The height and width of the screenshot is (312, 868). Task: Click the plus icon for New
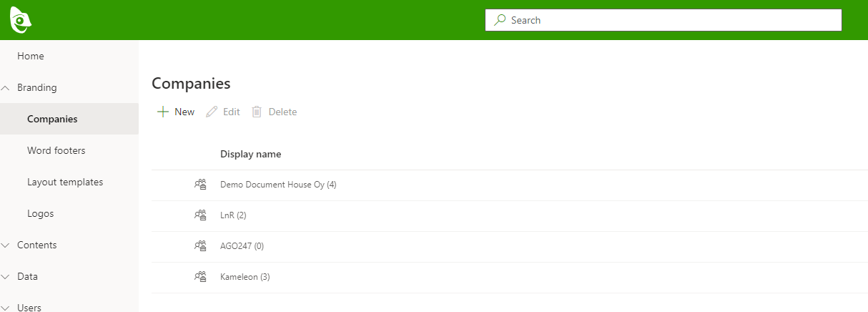pos(163,112)
